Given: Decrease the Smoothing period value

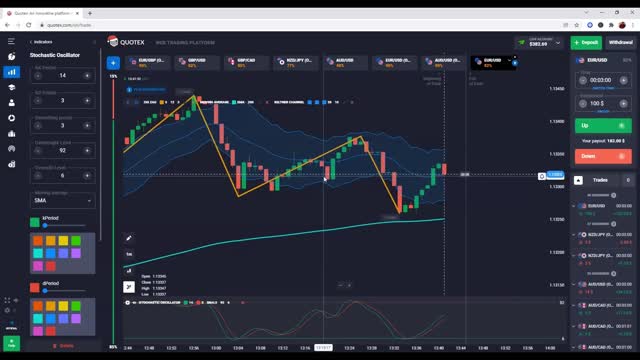Looking at the screenshot, I should tap(38, 126).
